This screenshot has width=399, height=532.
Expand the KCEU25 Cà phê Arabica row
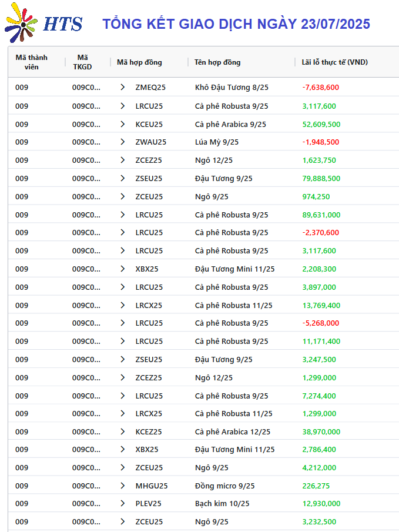122,124
